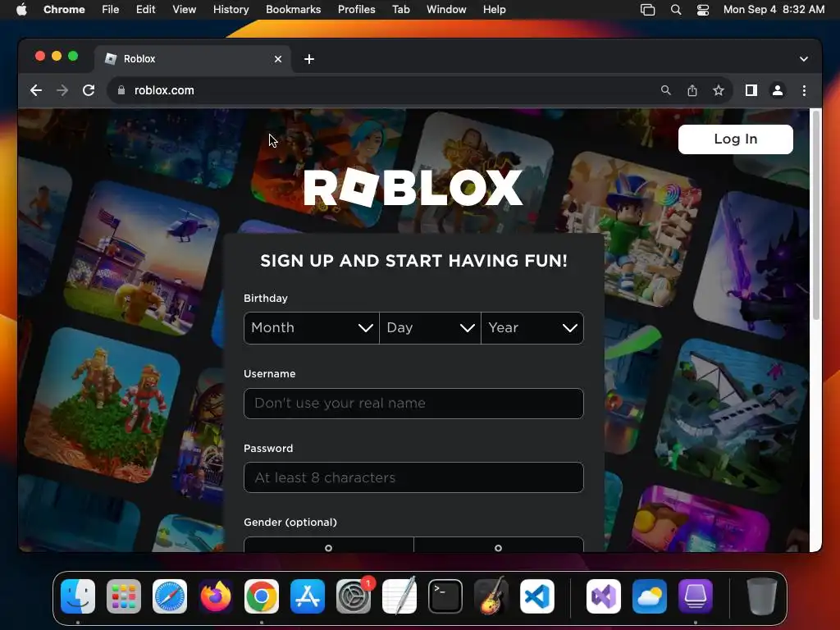Open Stage Manager icon in menu bar

(x=648, y=10)
